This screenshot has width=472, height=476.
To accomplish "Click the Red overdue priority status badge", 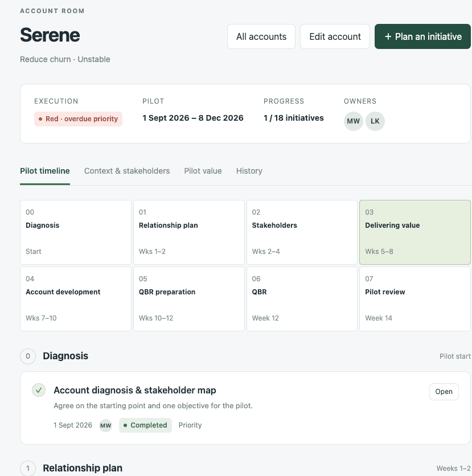I will coord(79,118).
